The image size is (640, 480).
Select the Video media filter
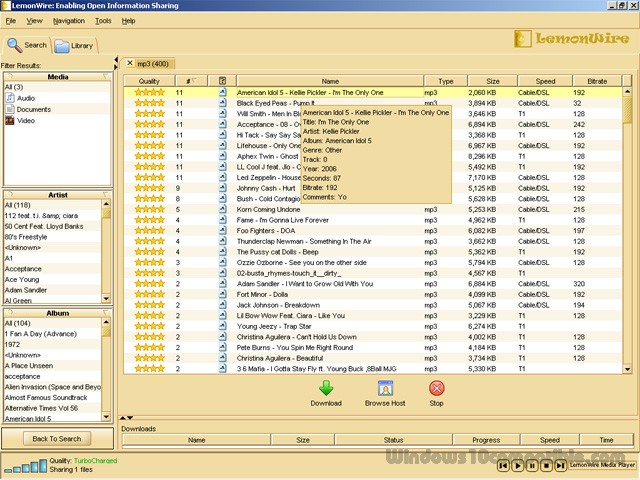coord(20,120)
